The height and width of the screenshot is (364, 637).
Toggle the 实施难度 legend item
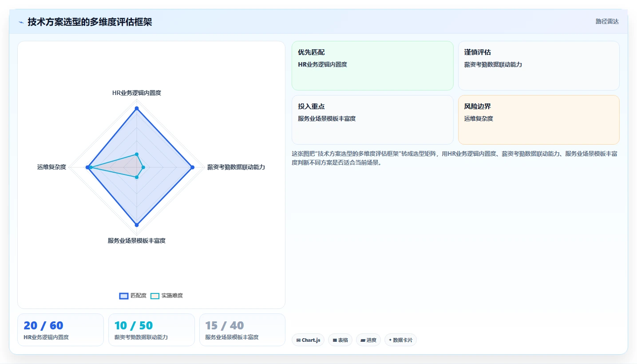point(166,296)
